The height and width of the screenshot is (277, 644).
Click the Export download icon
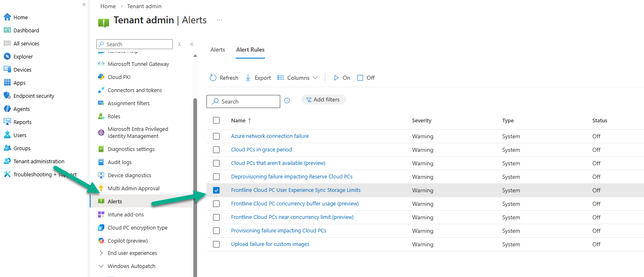248,78
